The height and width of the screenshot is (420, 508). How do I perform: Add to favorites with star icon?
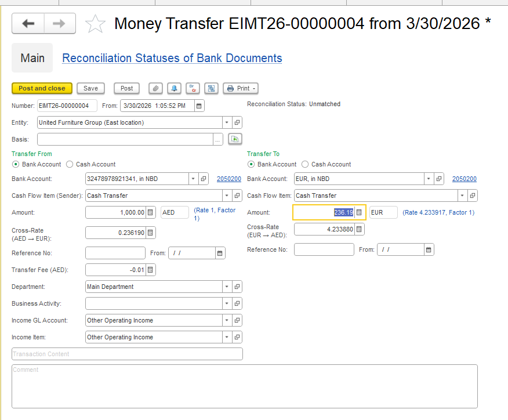pyautogui.click(x=95, y=24)
